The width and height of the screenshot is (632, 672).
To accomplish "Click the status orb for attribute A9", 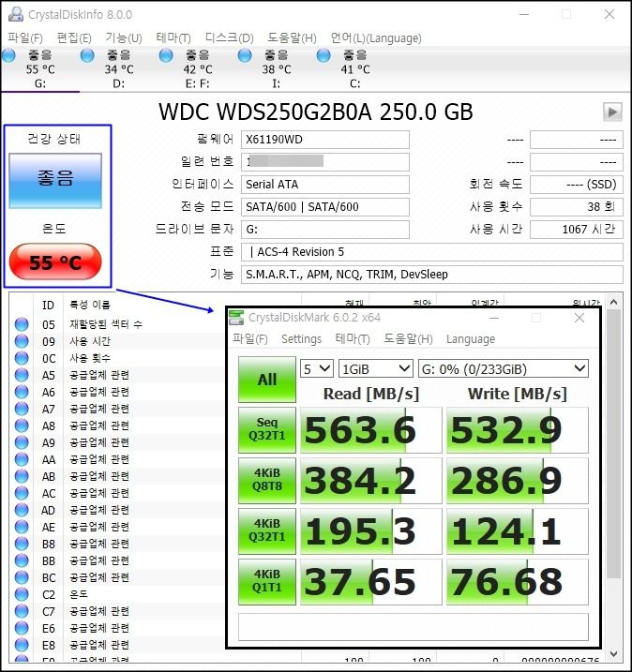I will pyautogui.click(x=22, y=442).
